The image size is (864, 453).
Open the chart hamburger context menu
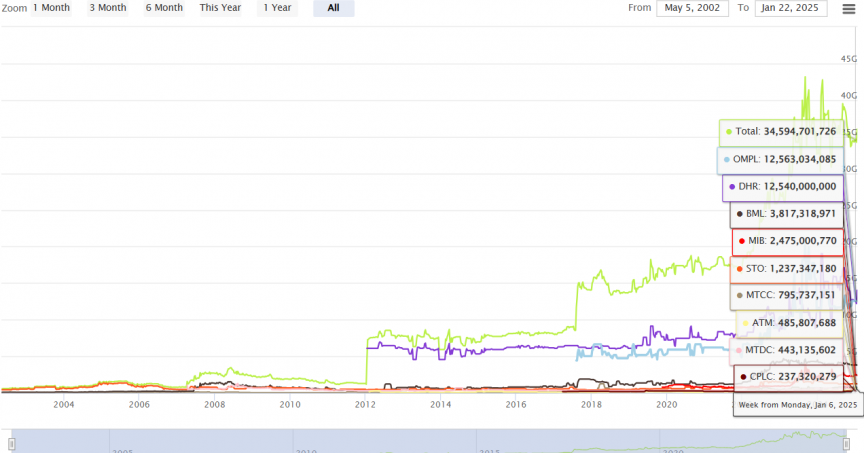849,8
